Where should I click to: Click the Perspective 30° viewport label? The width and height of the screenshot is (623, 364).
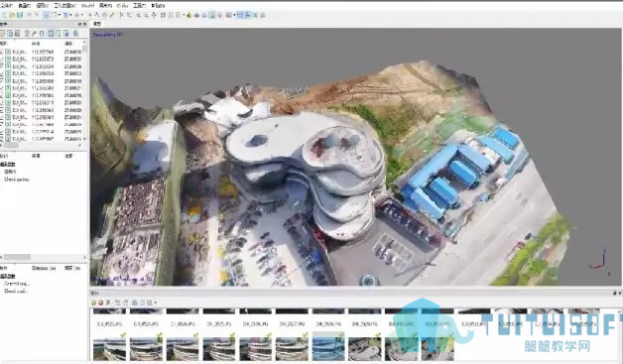(108, 35)
